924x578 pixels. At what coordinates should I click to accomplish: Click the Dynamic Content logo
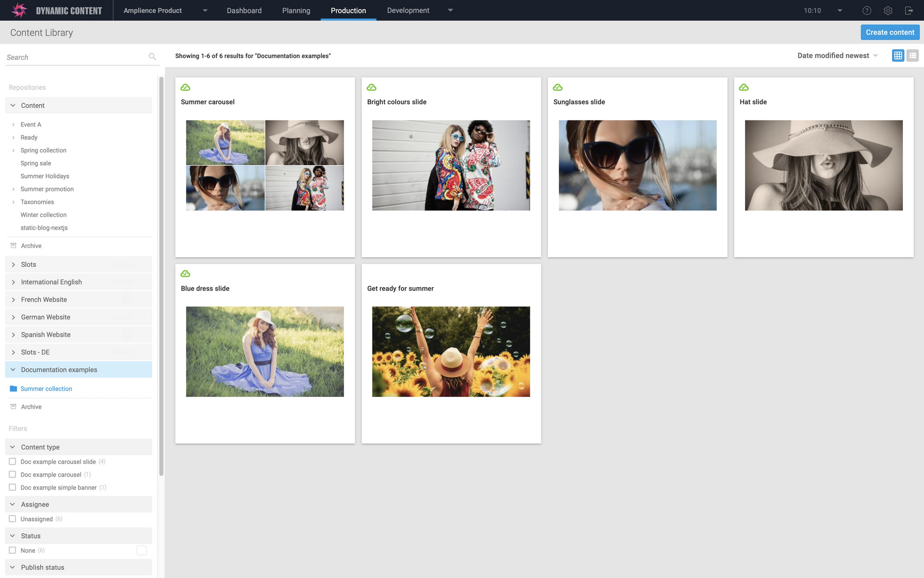click(19, 10)
